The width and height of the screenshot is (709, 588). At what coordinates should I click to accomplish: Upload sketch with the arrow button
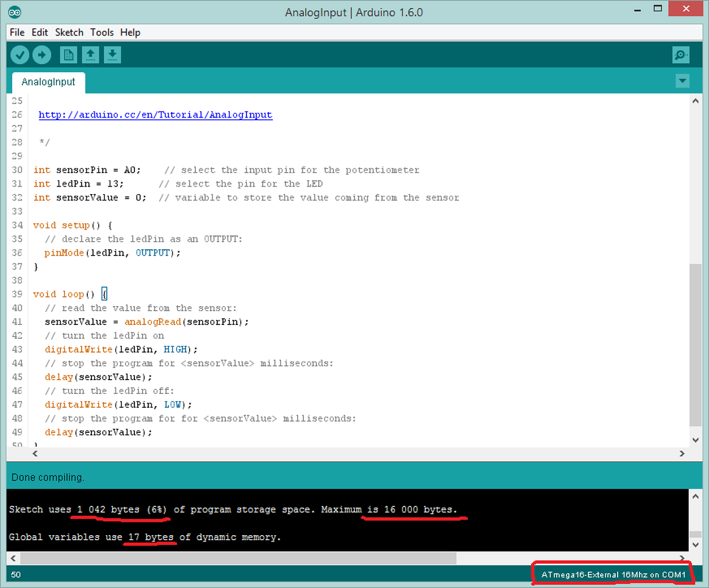tap(41, 55)
